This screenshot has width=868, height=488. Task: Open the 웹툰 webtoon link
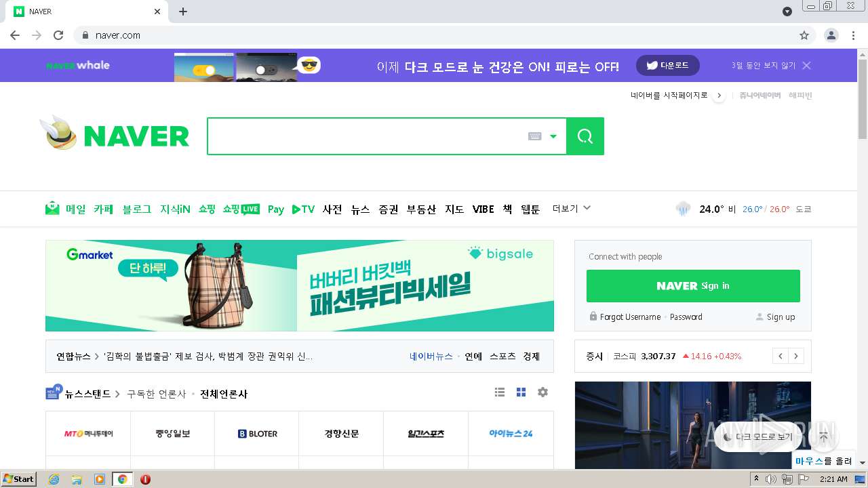tap(530, 209)
